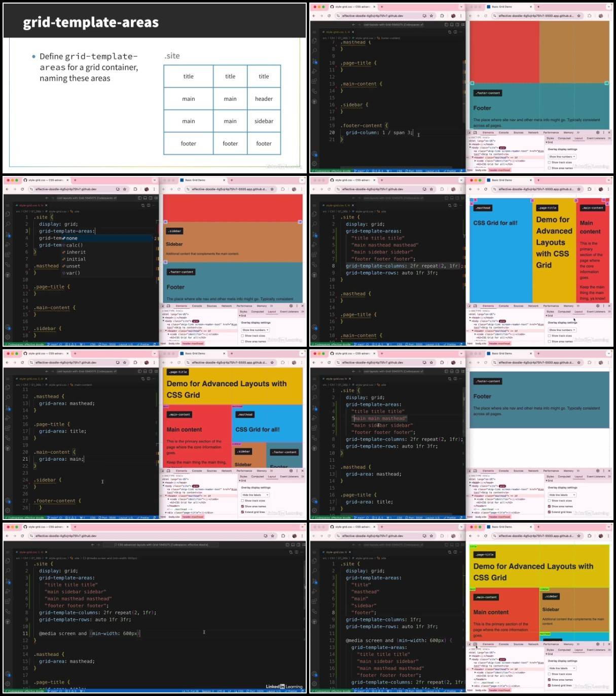Open browser extensions puzzle in full-width @media editor frame
The height and width of the screenshot is (696, 616).
pos(284,536)
